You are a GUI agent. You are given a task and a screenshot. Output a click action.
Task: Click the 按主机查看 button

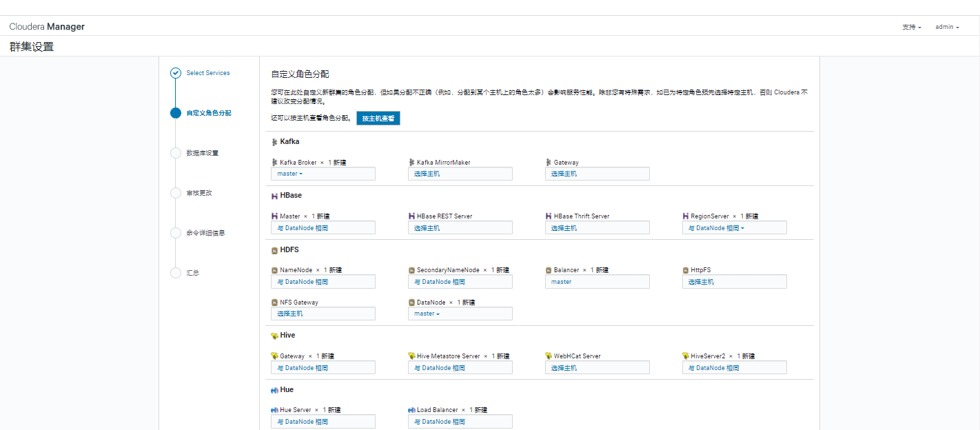point(378,119)
